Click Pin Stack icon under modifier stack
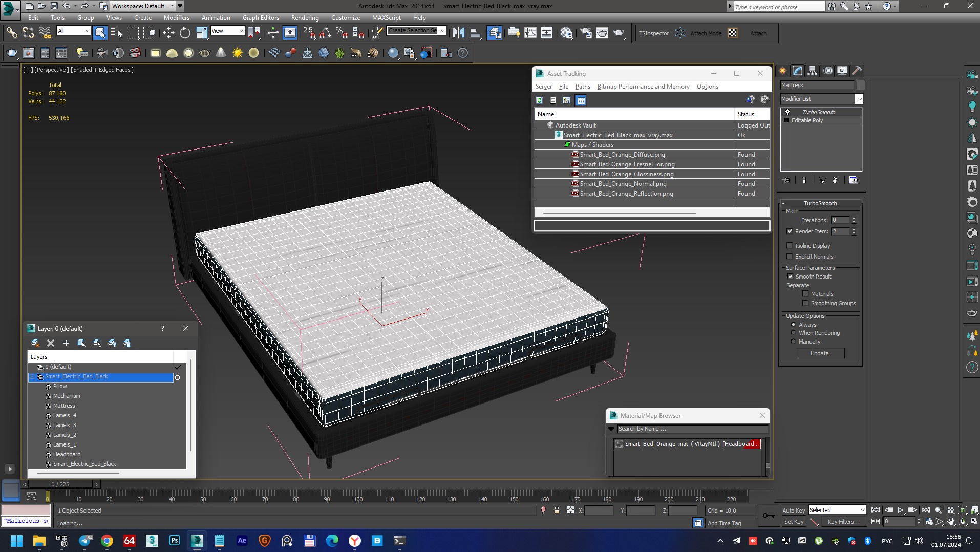980x552 pixels. [787, 180]
